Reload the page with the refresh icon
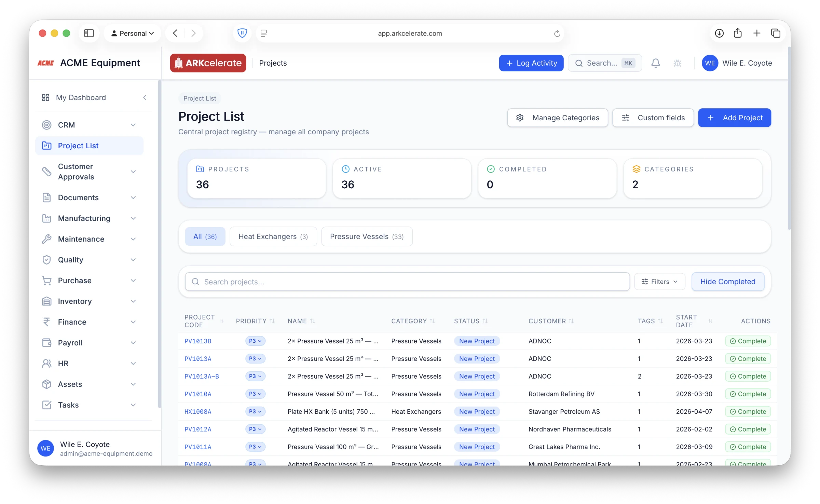 pos(557,33)
